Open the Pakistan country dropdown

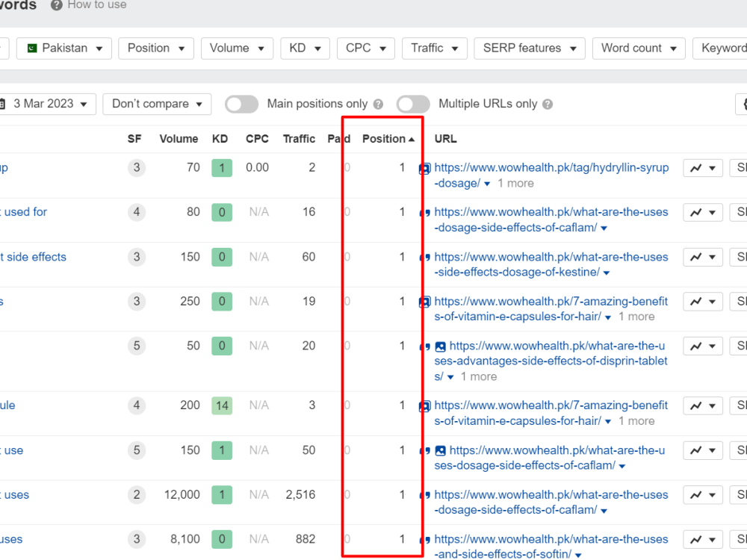[64, 49]
